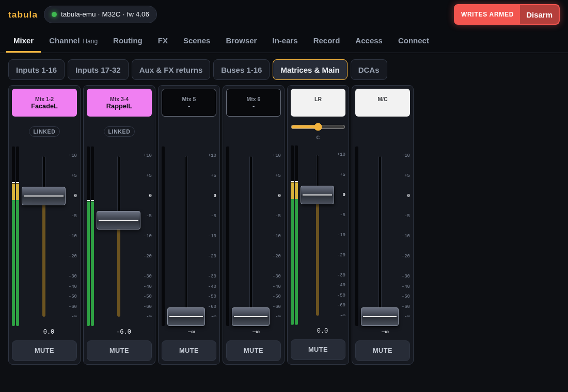Disarm writes with the Disarm button
This screenshot has width=568, height=392.
(540, 15)
